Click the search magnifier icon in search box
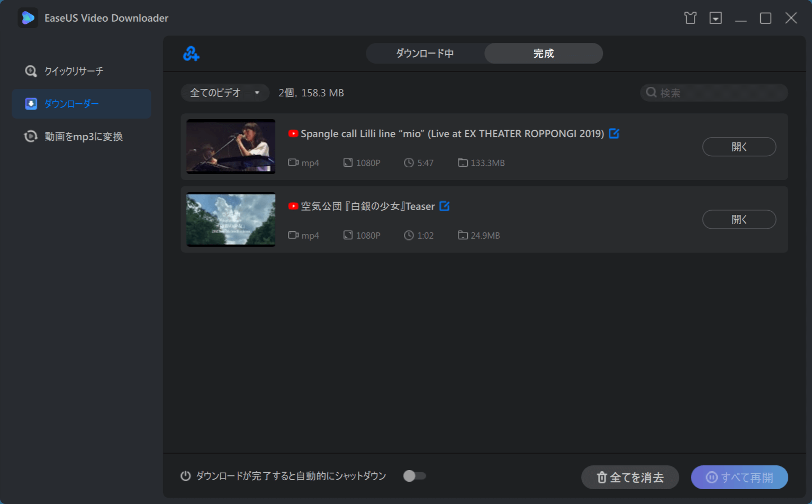Image resolution: width=812 pixels, height=504 pixels. [x=652, y=93]
